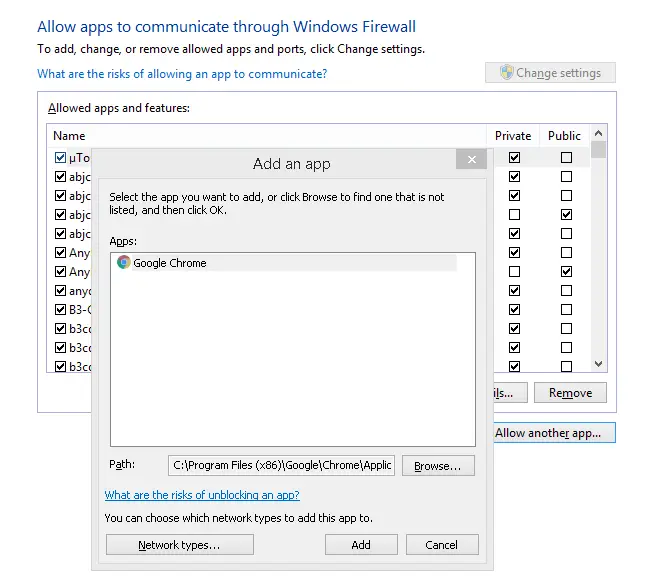Toggle Private checkbox in the anyc row
The height and width of the screenshot is (578, 667).
(514, 290)
